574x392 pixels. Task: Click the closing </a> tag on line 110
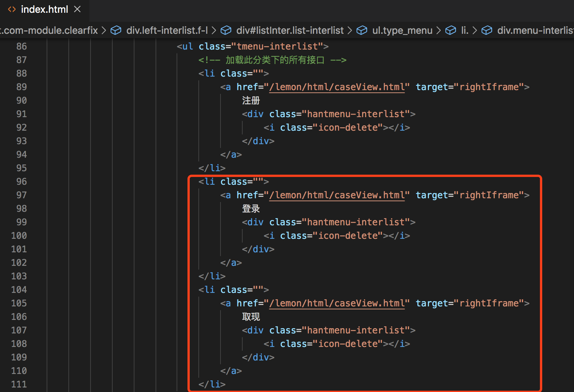(x=231, y=371)
